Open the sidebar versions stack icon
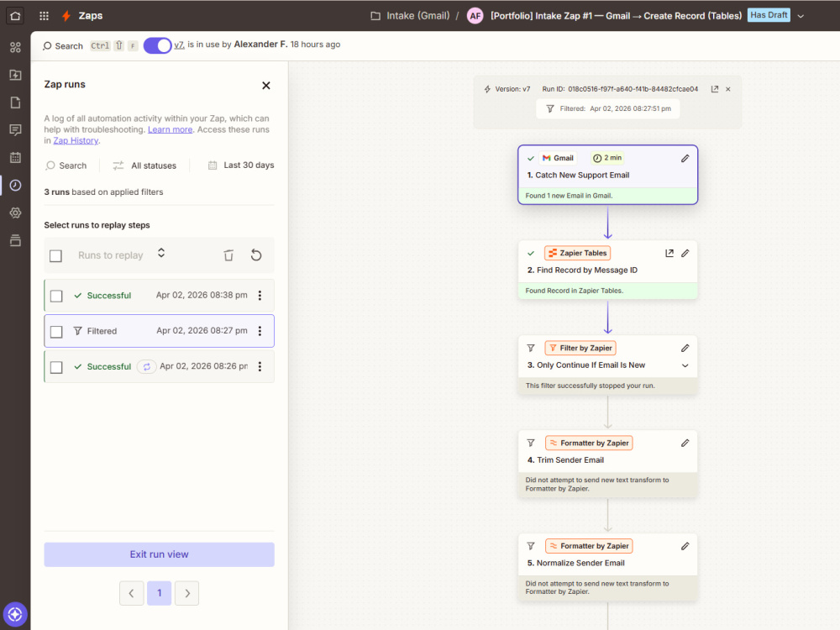 pos(15,240)
